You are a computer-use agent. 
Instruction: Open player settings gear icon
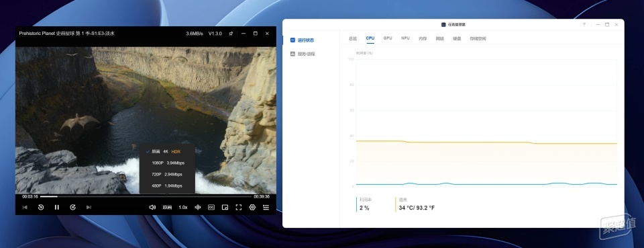[252, 207]
